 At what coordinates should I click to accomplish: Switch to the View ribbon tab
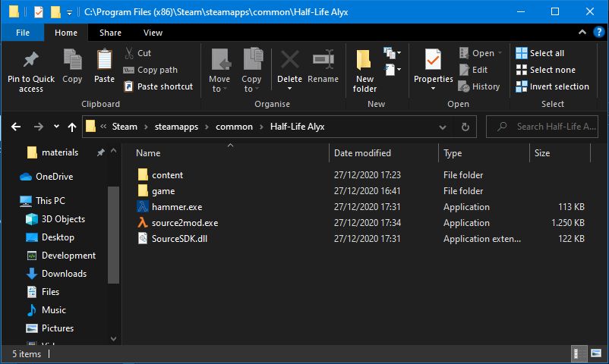[153, 33]
